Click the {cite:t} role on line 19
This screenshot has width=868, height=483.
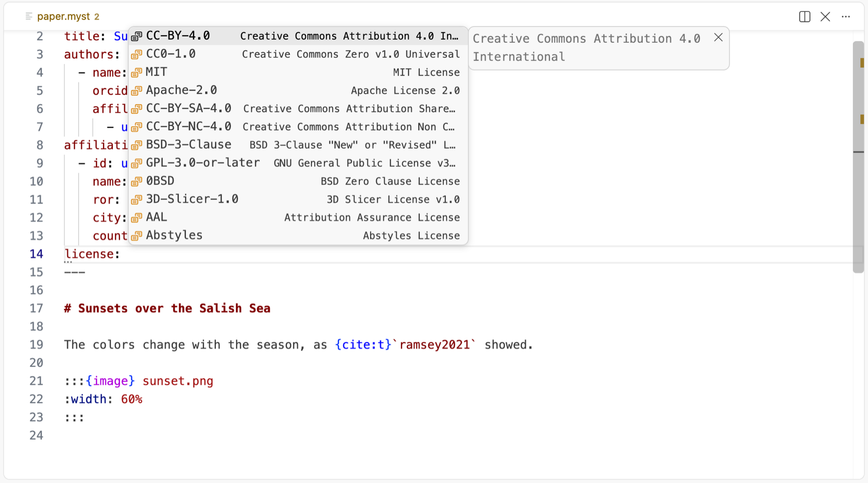point(363,345)
